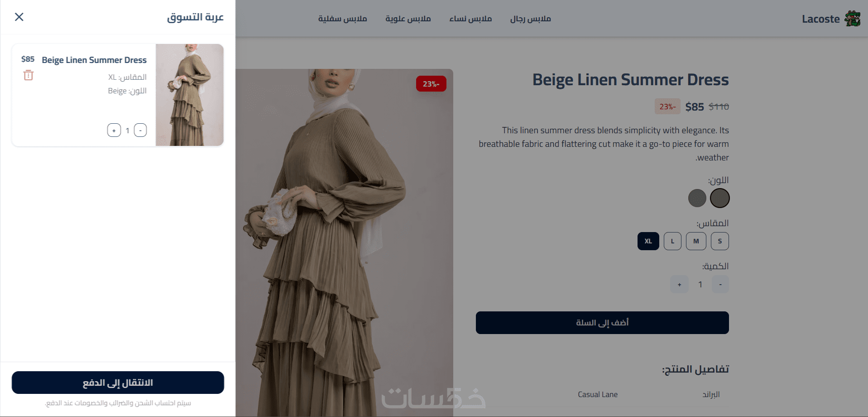Viewport: 868px width, 417px height.
Task: Select the beige-brown color swatch
Action: 719,198
